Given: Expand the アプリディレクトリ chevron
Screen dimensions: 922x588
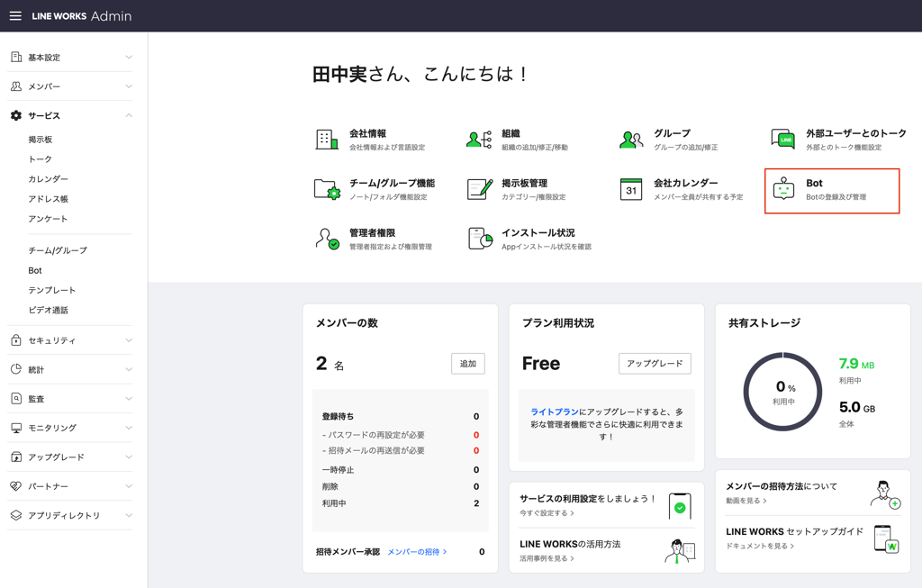Looking at the screenshot, I should click(x=129, y=515).
